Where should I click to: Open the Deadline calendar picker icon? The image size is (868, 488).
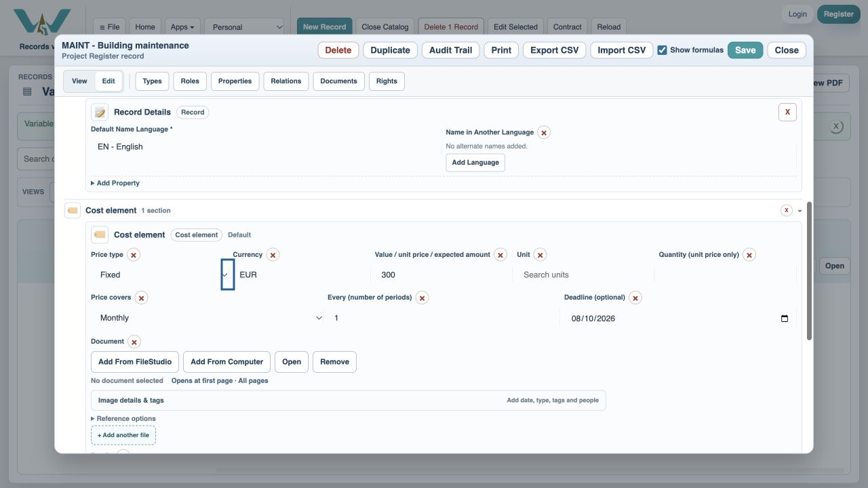[785, 319]
